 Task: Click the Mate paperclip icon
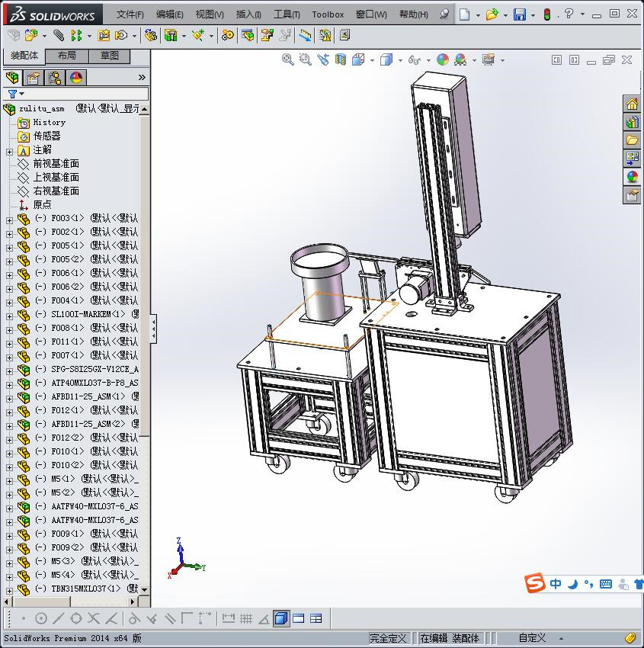[x=59, y=36]
